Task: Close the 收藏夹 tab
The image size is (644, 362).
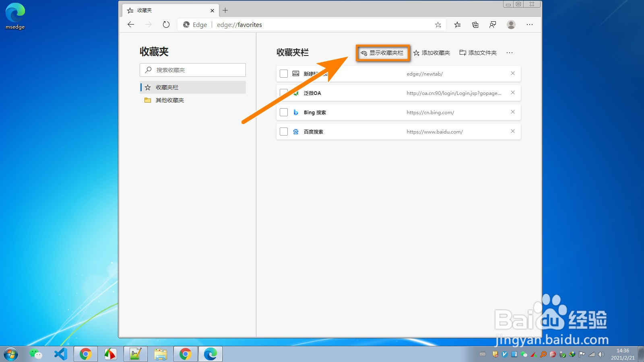Action: pos(212,10)
